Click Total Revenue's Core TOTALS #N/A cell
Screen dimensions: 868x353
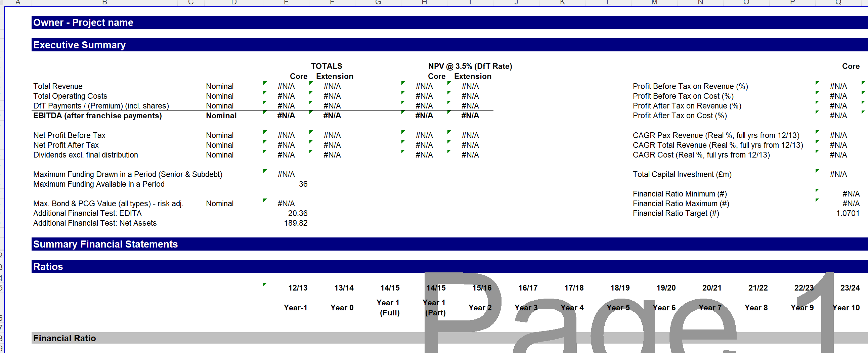(x=286, y=86)
